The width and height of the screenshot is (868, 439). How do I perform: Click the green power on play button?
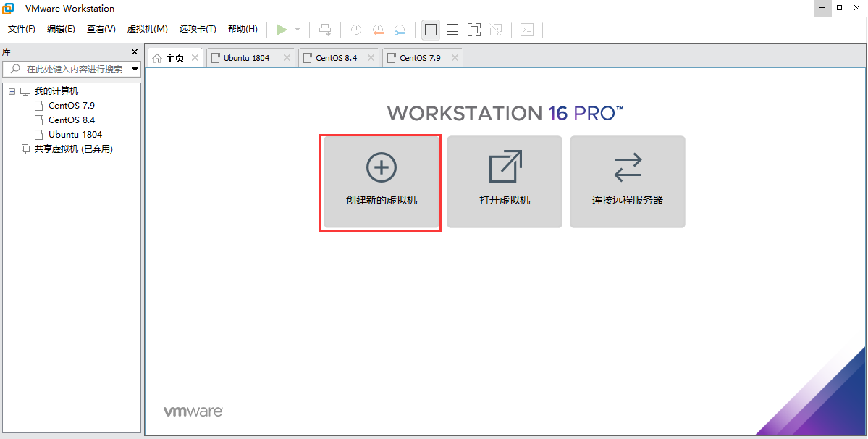[x=282, y=30]
